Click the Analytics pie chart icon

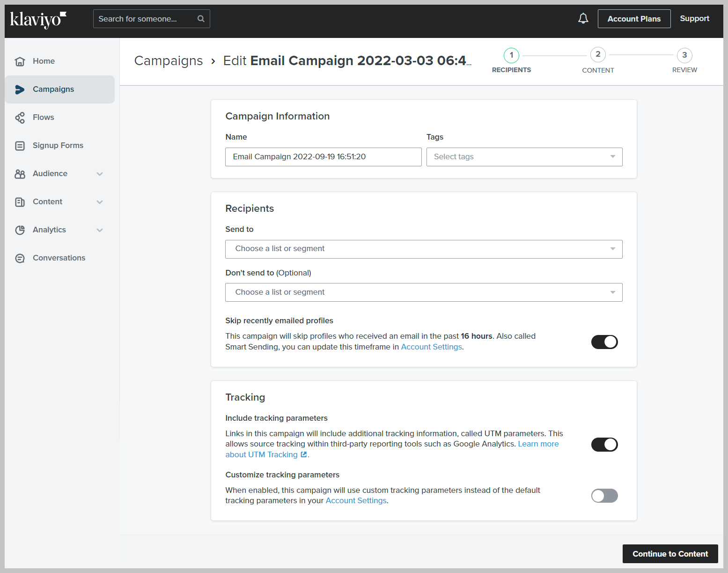pyautogui.click(x=20, y=230)
